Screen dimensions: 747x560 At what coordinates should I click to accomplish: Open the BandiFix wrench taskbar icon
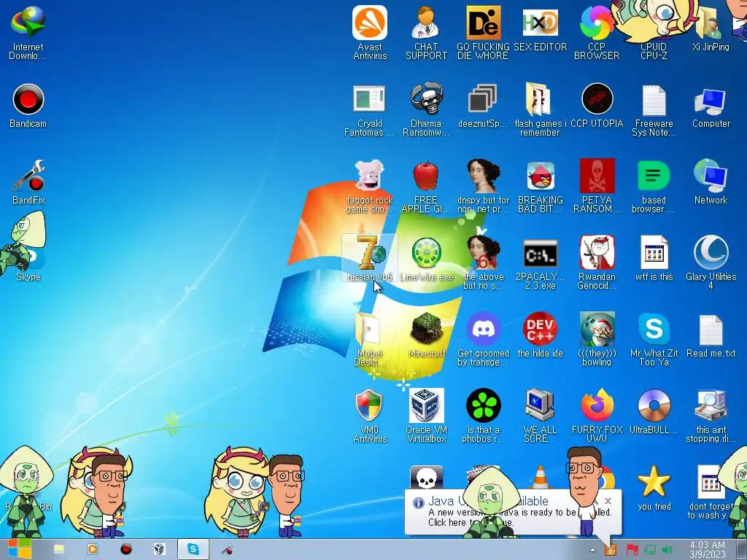pos(227,550)
